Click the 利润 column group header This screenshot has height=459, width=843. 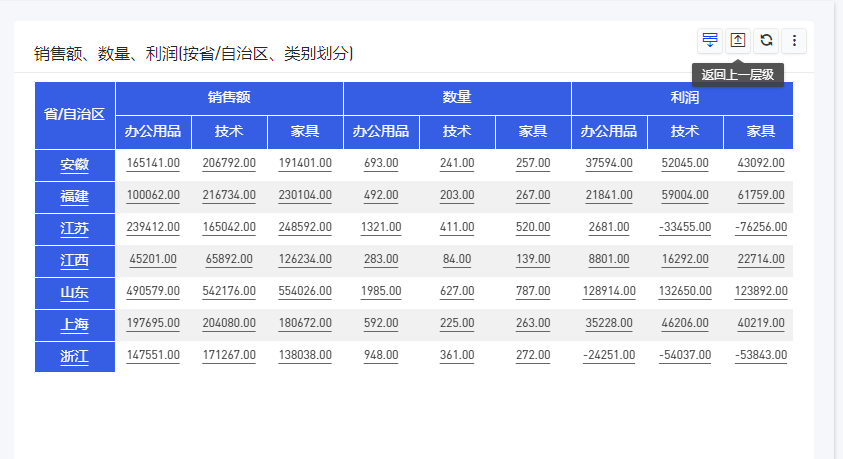(x=685, y=98)
